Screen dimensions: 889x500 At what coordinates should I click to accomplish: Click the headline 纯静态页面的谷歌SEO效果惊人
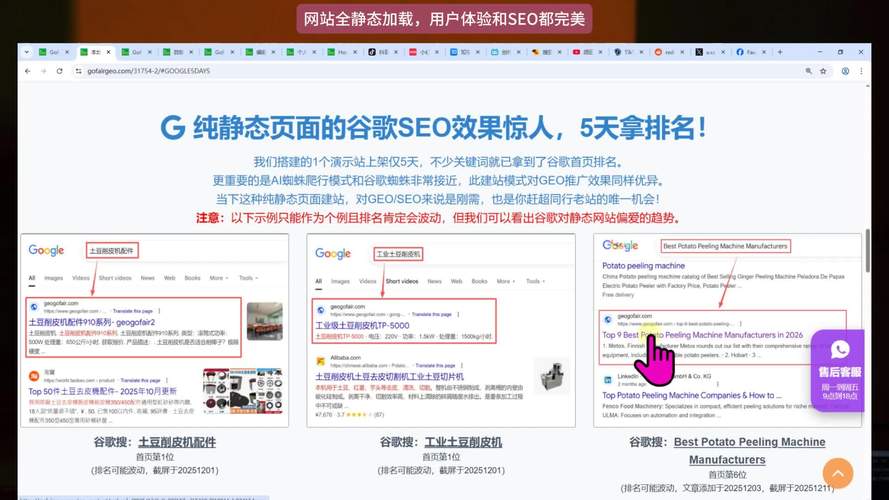[451, 127]
